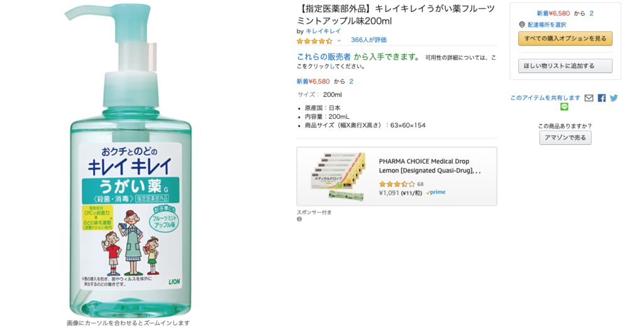This screenshot has width=644, height=328.
Task: Open the sponsored ad info icon
Action: [299, 219]
